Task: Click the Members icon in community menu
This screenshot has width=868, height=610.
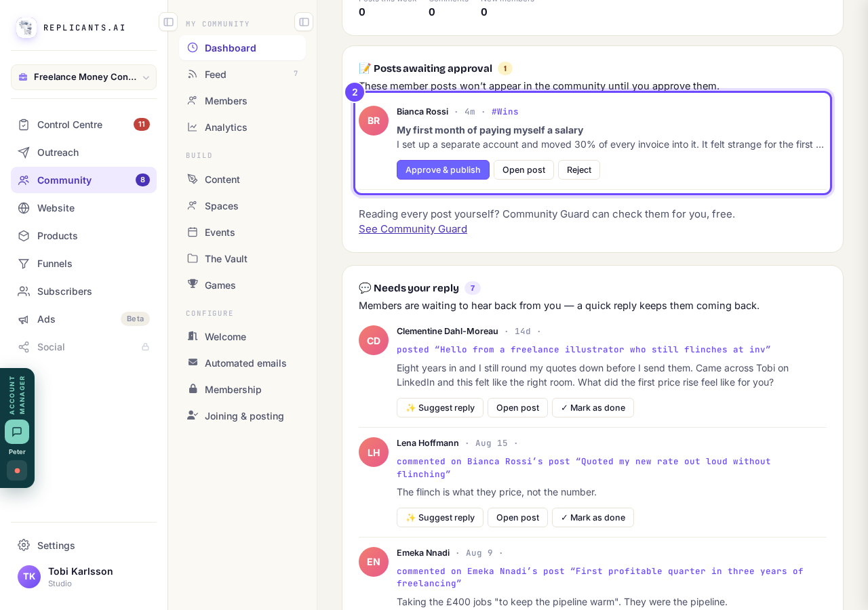Action: click(x=193, y=100)
